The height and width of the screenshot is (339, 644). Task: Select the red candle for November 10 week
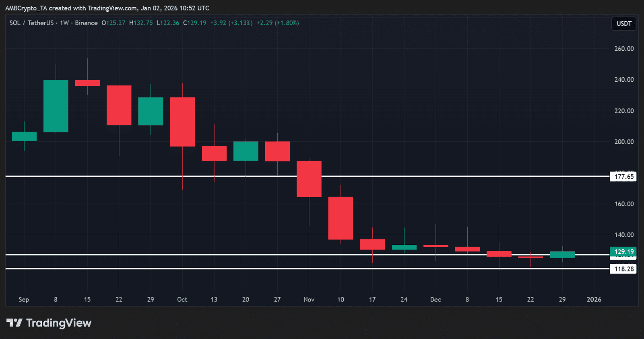pyautogui.click(x=341, y=218)
